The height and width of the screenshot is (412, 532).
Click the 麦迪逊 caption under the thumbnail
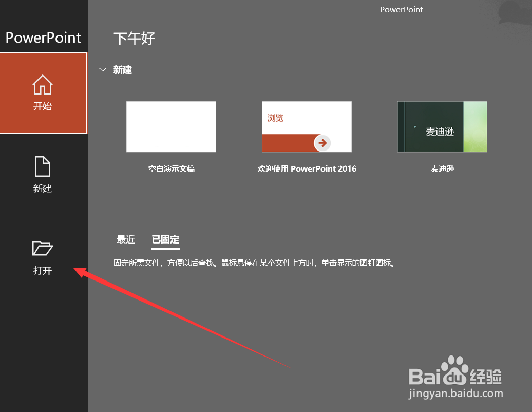tap(443, 169)
